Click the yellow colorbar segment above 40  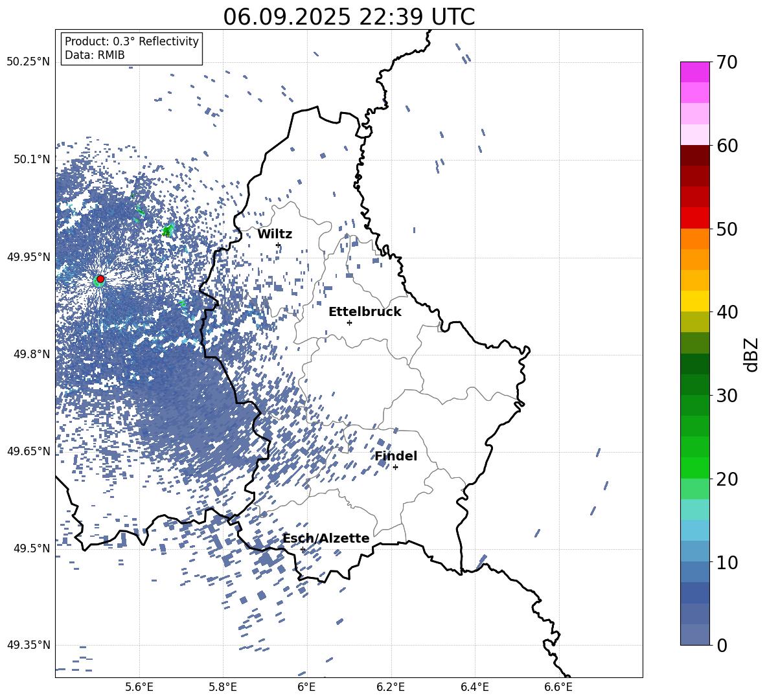click(x=694, y=301)
